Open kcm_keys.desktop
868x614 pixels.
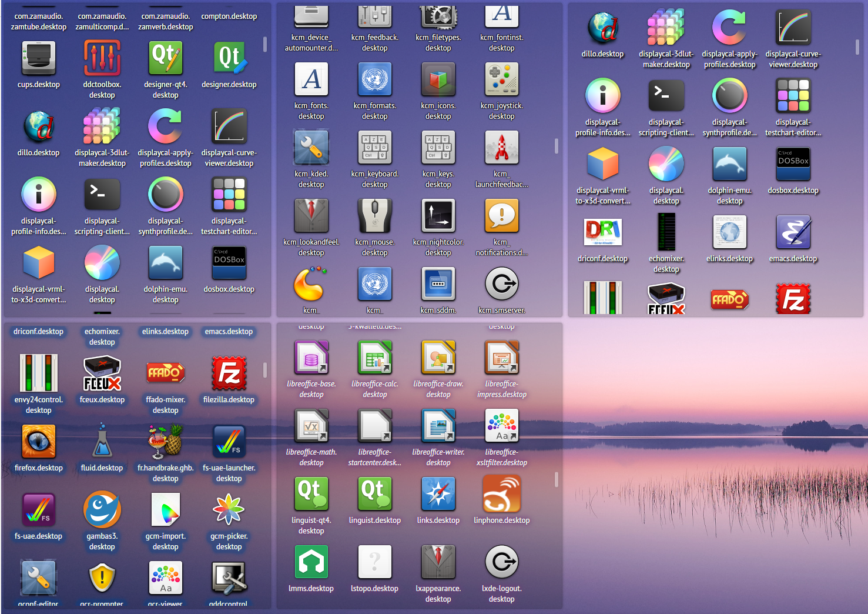click(438, 148)
